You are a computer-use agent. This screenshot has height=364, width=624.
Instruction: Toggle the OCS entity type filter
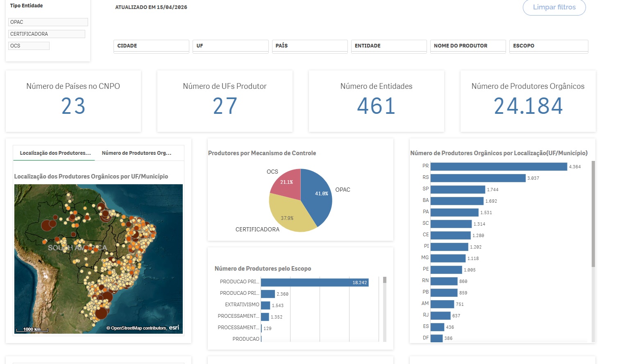click(29, 46)
